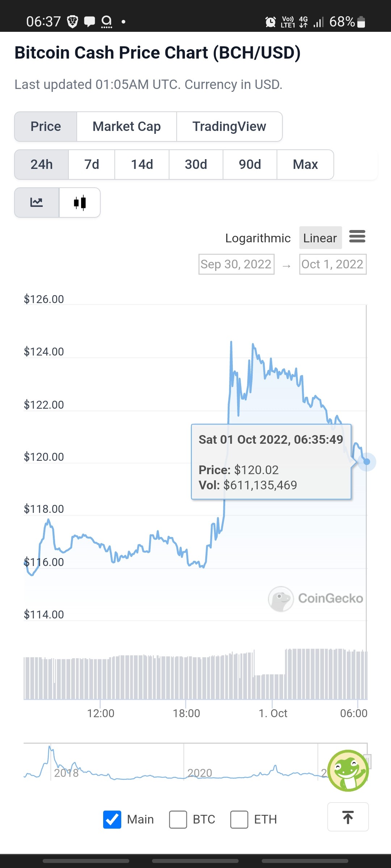Open the chart hamburger menu

click(x=357, y=237)
